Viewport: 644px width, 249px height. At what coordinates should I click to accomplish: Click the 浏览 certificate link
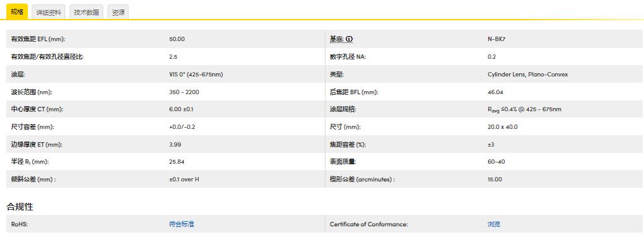coord(494,224)
